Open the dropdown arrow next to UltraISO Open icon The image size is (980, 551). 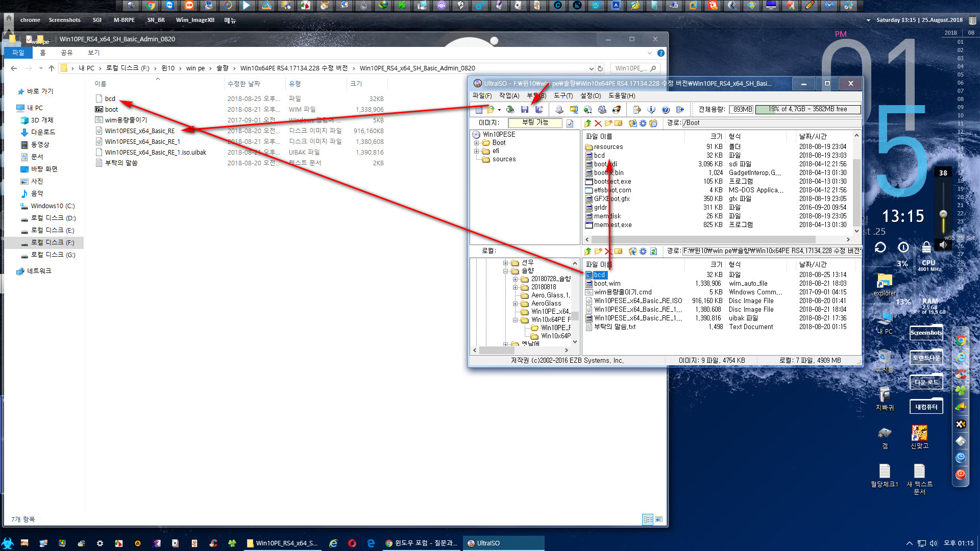[x=499, y=110]
